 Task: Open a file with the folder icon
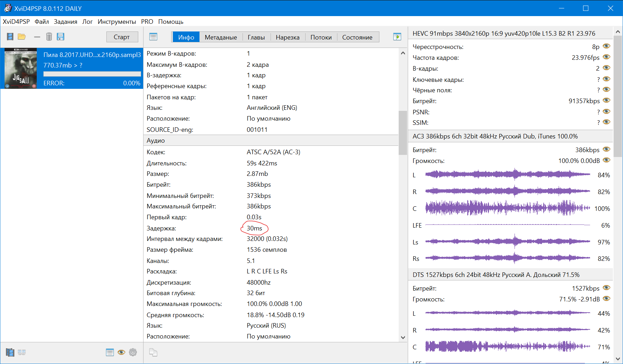click(x=22, y=37)
